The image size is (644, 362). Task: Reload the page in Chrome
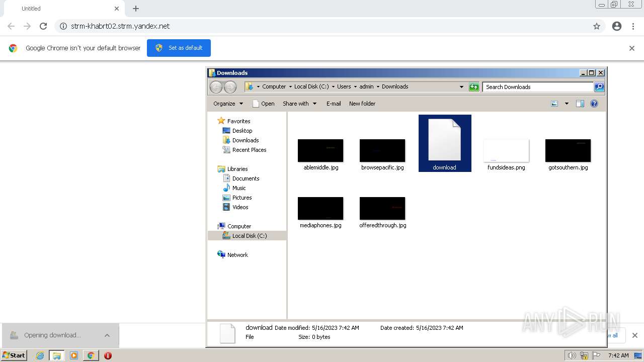pyautogui.click(x=43, y=26)
